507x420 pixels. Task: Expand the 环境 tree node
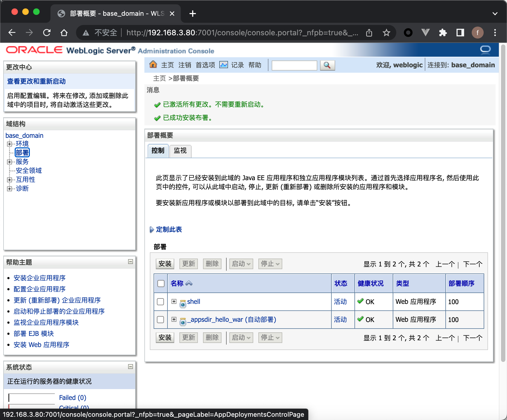click(x=9, y=144)
